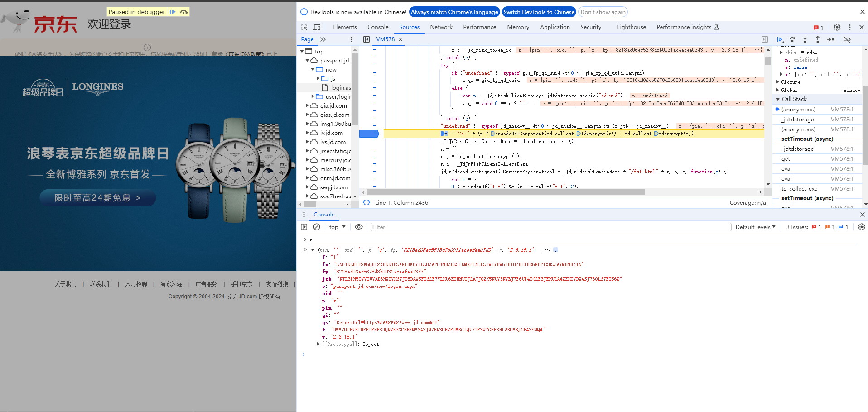Open the Default levels dropdown
The width and height of the screenshot is (868, 412).
756,227
